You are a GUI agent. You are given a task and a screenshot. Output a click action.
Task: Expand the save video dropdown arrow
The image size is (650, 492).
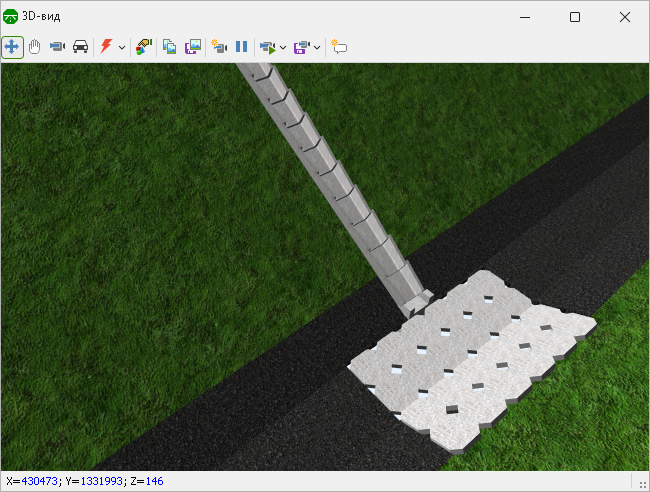tap(317, 47)
